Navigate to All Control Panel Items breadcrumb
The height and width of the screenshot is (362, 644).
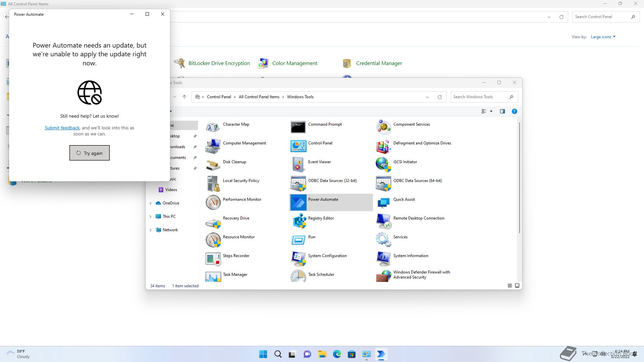[259, 97]
